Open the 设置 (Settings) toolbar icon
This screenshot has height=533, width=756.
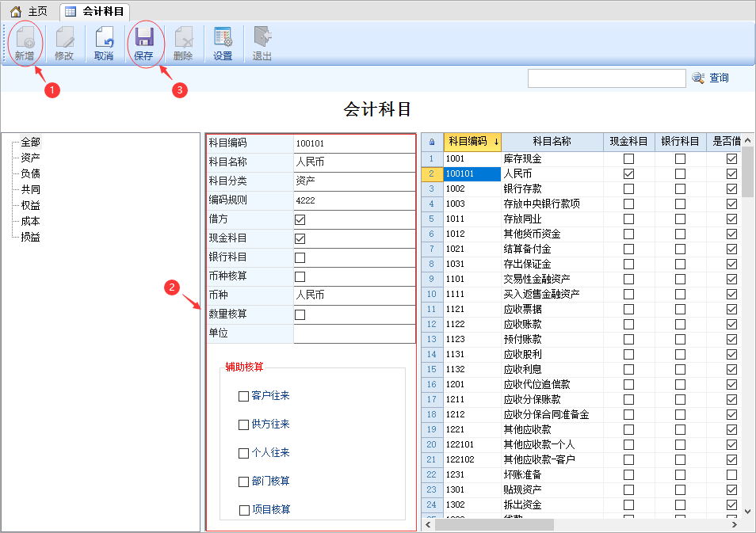pyautogui.click(x=223, y=44)
